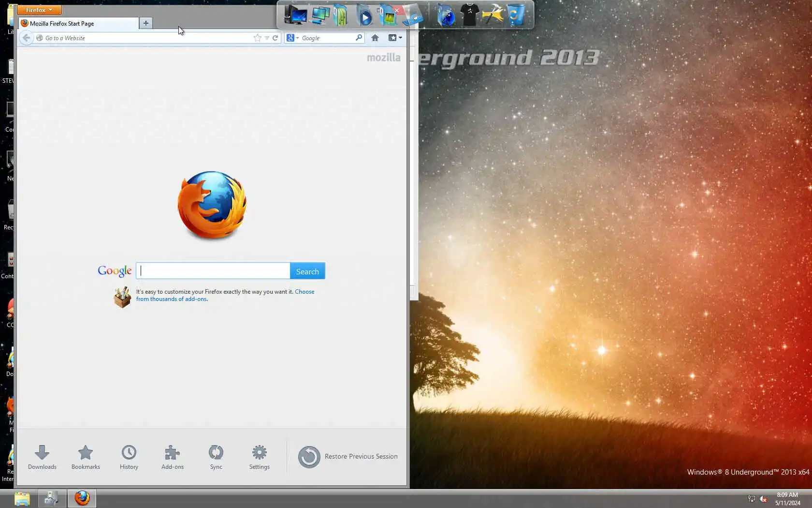Open the Computer icon in the top dock
This screenshot has width=812, height=508.
(295, 15)
